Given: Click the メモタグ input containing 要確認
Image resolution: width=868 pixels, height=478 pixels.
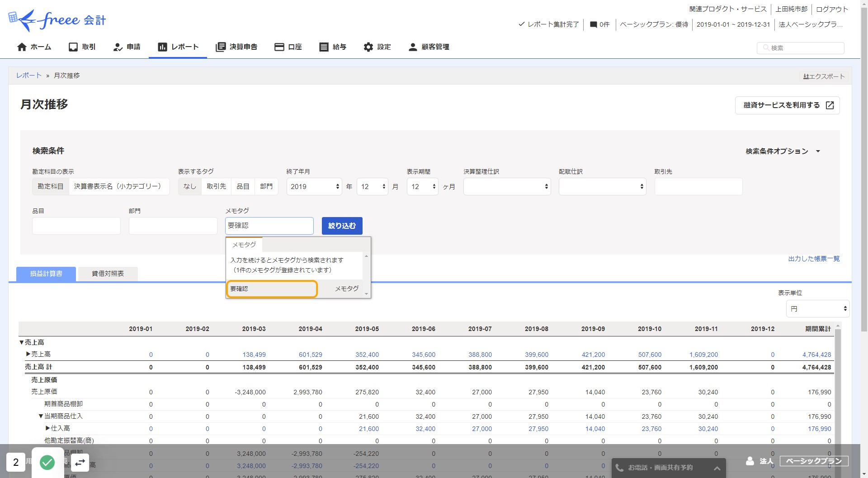Looking at the screenshot, I should [269, 226].
